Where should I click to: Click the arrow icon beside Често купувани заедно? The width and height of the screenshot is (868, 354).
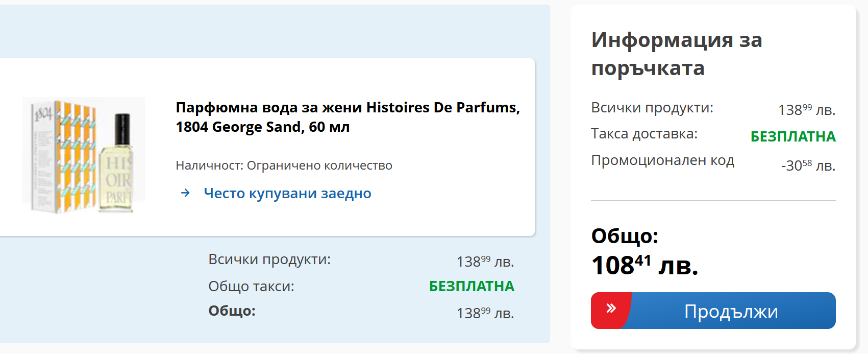point(186,193)
